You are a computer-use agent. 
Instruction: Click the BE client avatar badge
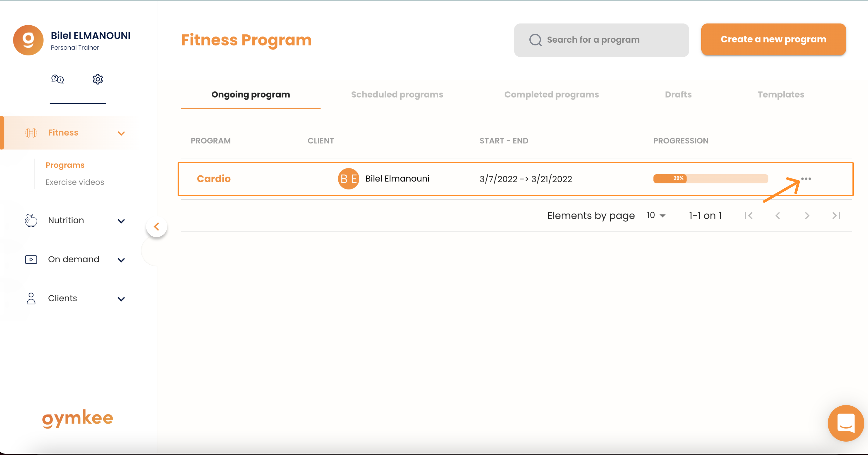pos(348,179)
